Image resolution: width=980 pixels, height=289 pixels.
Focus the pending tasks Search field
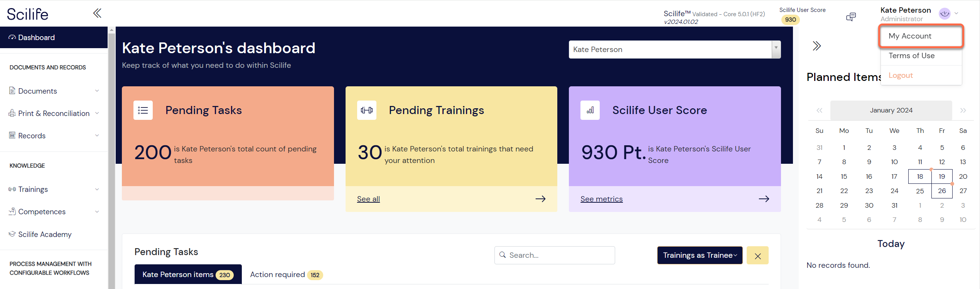(555, 255)
